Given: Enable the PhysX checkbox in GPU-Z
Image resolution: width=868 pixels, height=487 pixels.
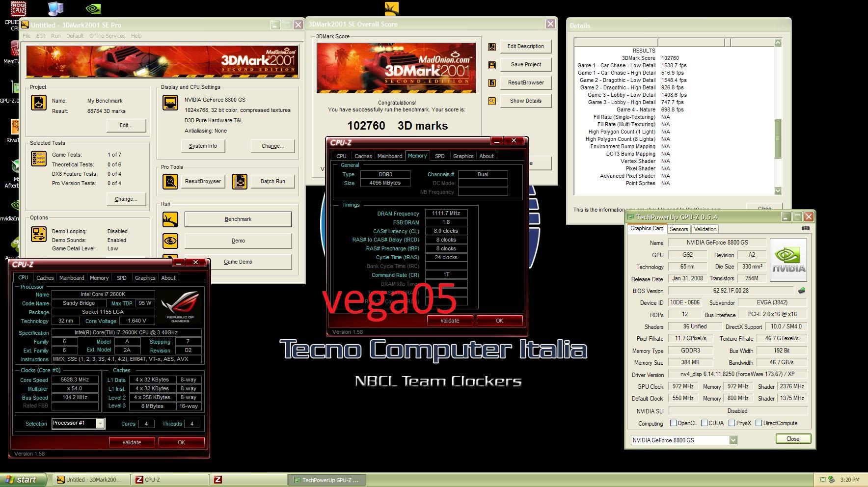Looking at the screenshot, I should click(x=732, y=423).
